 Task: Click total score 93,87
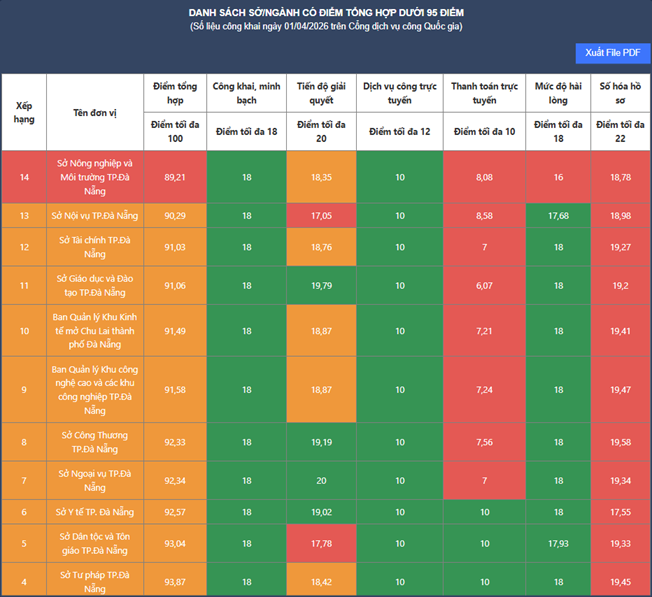175,579
